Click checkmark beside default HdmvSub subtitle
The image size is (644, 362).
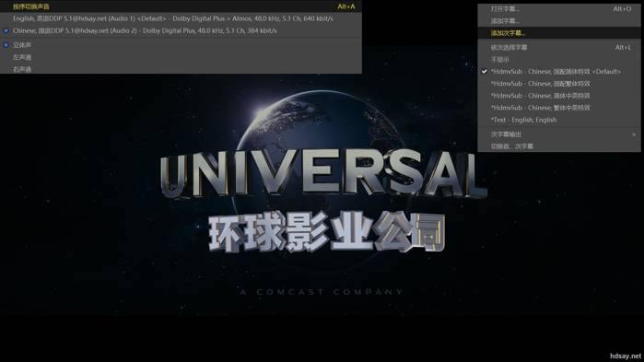(x=485, y=72)
